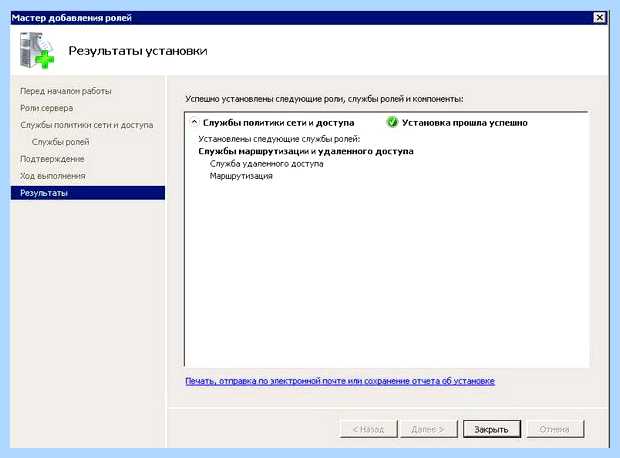Select the Службы ролей step

tap(60, 142)
